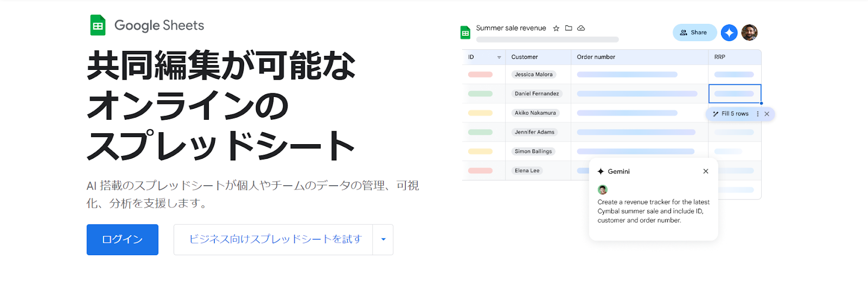Click the yellow ID pill in Akiko Nakamura row

480,113
